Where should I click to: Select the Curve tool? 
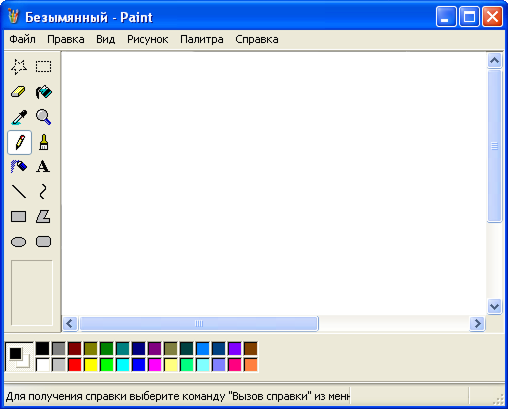(44, 192)
